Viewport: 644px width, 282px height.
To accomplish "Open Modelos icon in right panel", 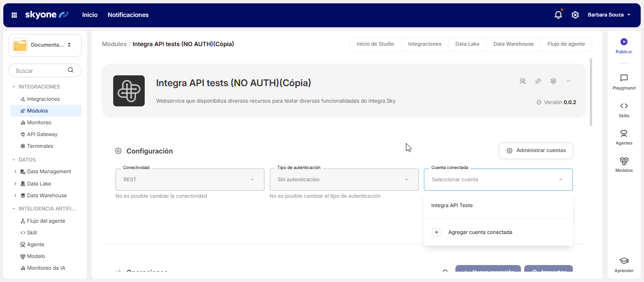I will [624, 161].
